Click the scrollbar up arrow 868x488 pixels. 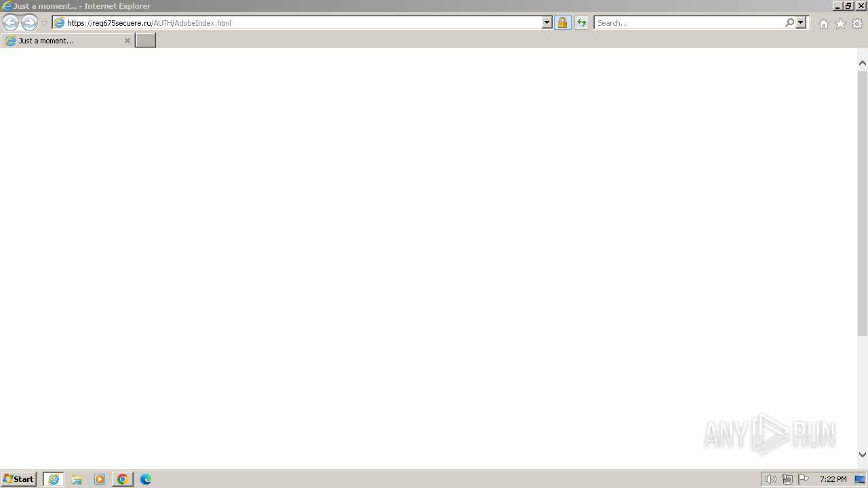coord(863,63)
